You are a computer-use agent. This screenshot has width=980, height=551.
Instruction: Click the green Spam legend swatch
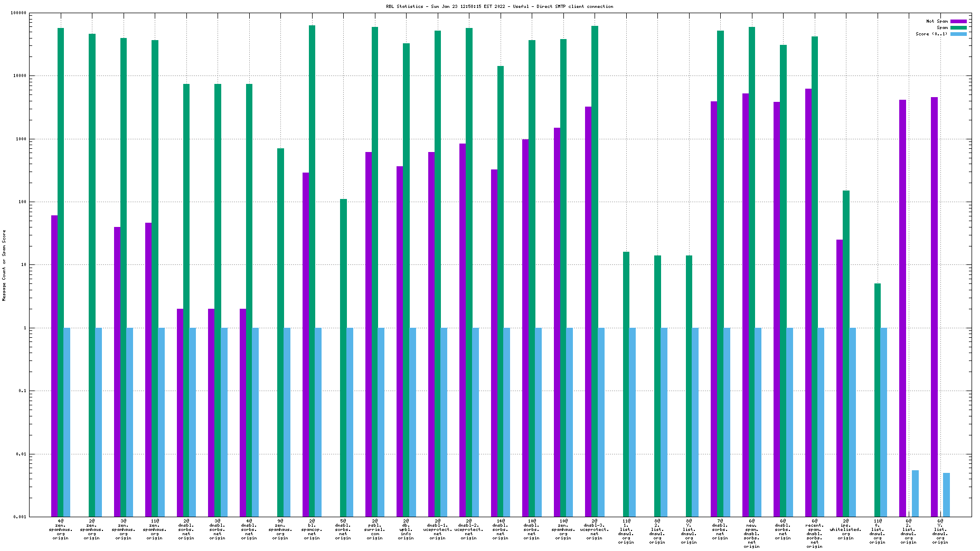coord(958,27)
